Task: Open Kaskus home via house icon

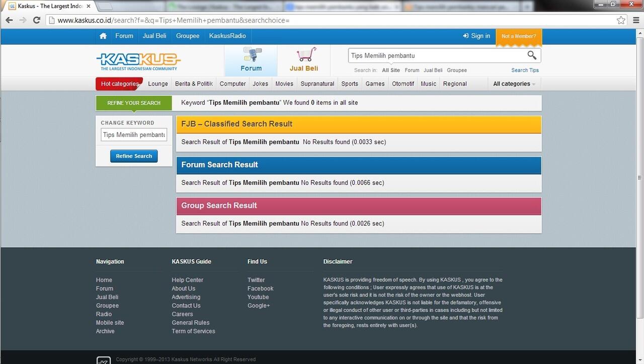Action: pyautogui.click(x=103, y=36)
